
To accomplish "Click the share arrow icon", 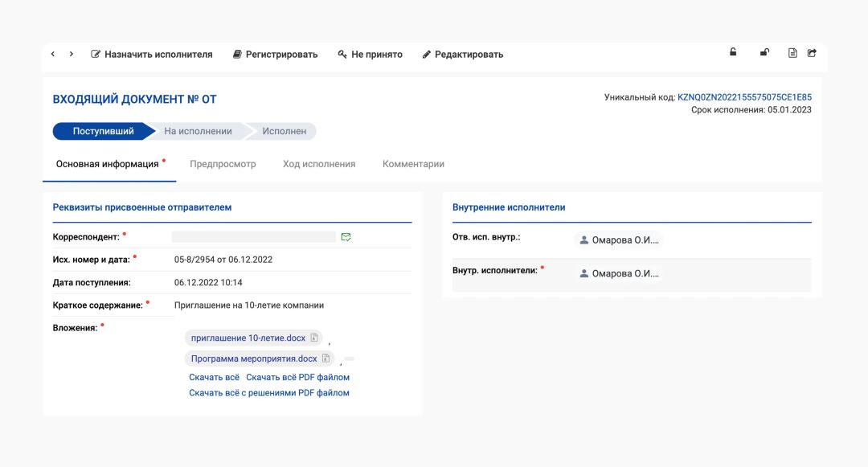I will point(812,54).
